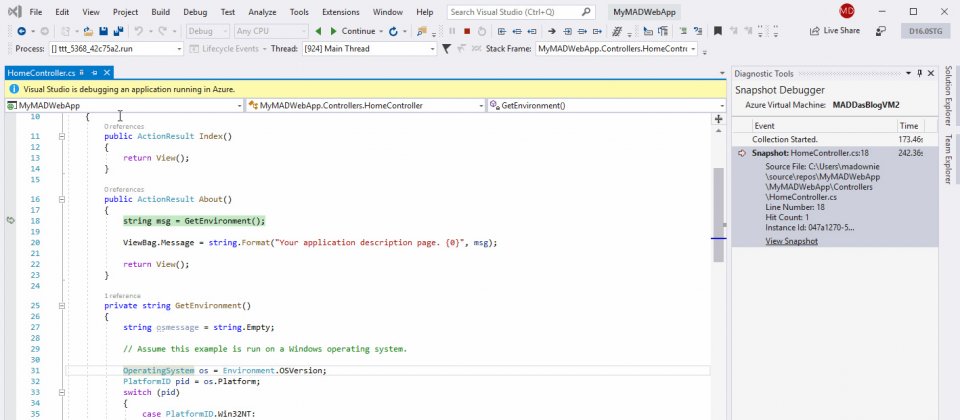Collapse the About() method outline

pos(62,200)
